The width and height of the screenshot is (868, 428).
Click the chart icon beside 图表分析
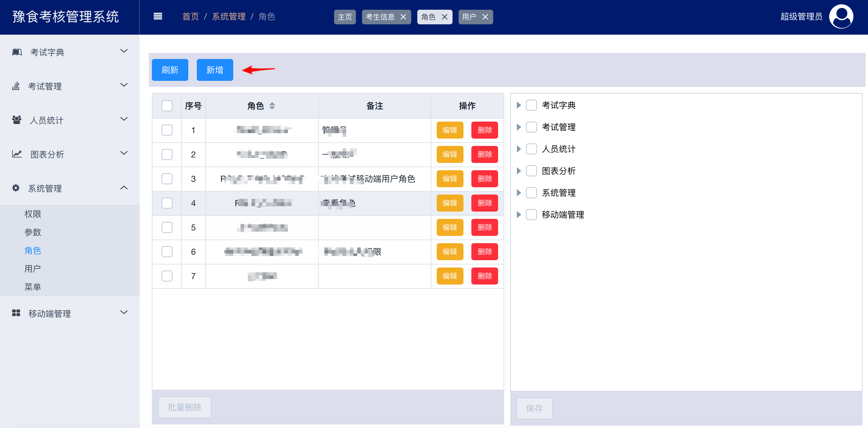click(x=17, y=154)
